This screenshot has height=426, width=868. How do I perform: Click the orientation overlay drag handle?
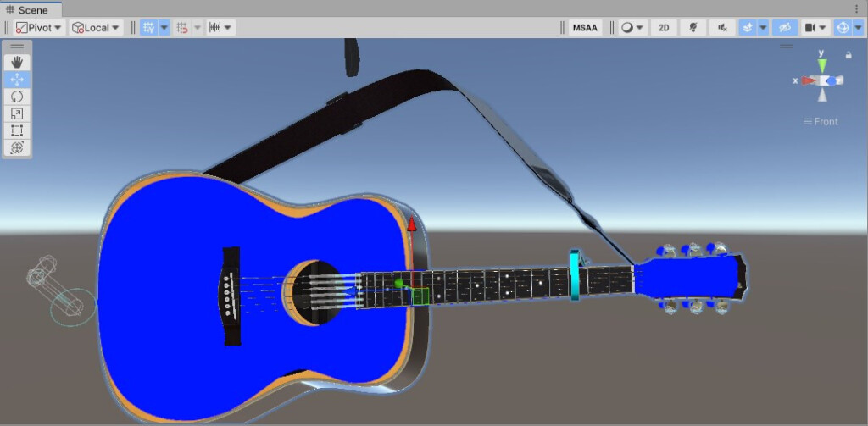click(787, 47)
